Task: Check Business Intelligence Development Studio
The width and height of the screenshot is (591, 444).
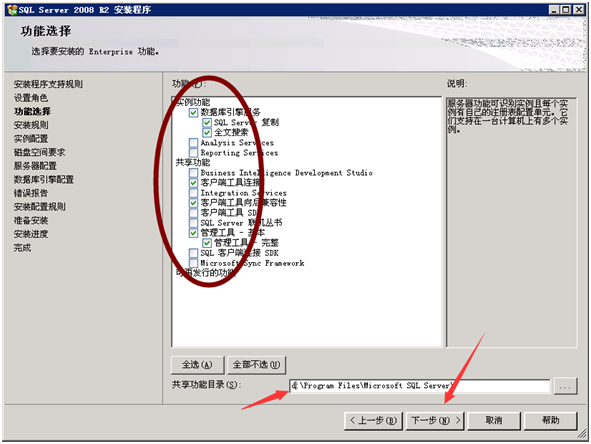Action: tap(193, 173)
